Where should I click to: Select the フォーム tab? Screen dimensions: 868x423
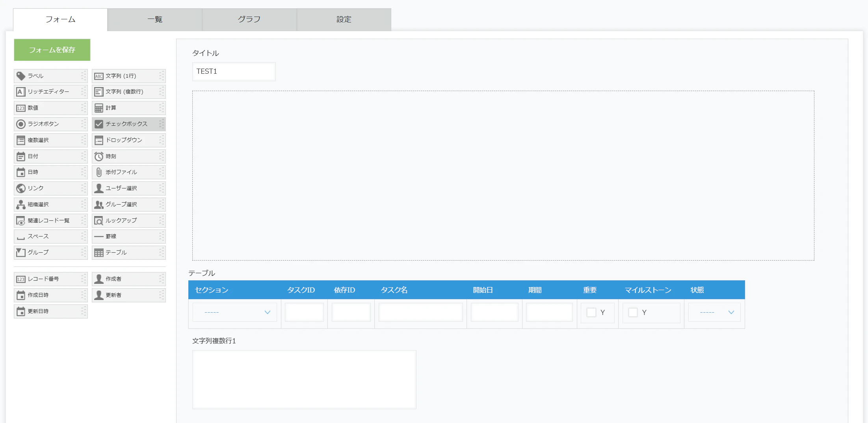pyautogui.click(x=60, y=19)
